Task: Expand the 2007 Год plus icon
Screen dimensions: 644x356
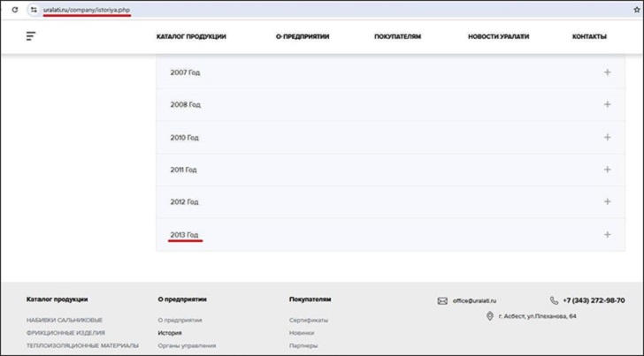Action: [607, 72]
